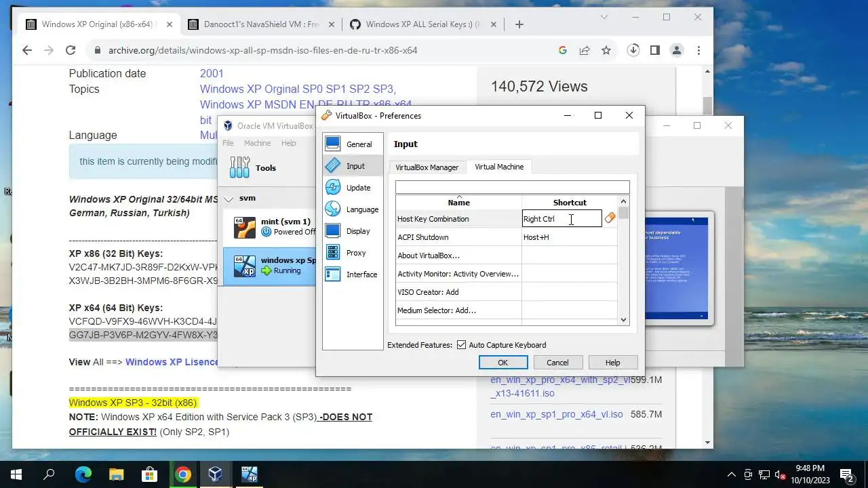Select the Medium Selector: Add... row
This screenshot has height=488, width=868.
pyautogui.click(x=507, y=310)
